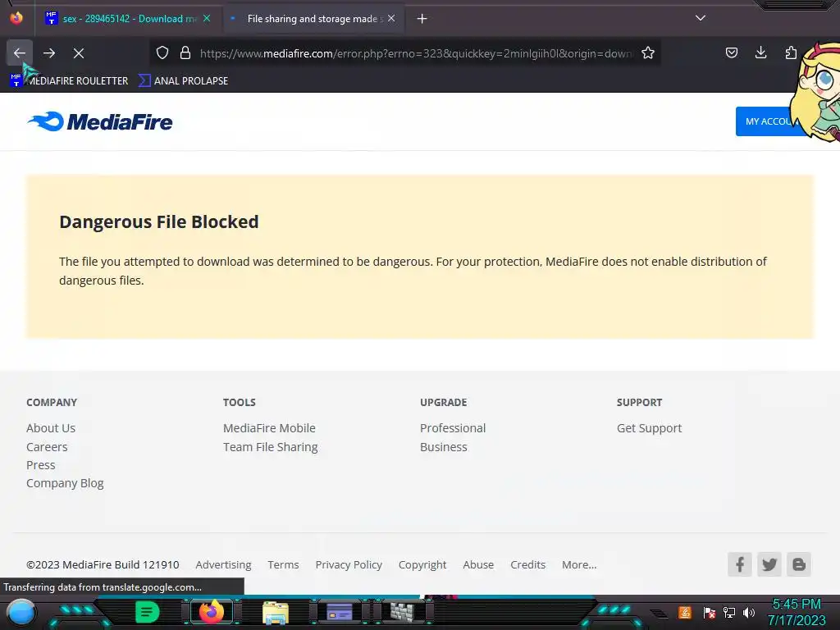Open the Press link
This screenshot has height=630, width=840.
41,465
